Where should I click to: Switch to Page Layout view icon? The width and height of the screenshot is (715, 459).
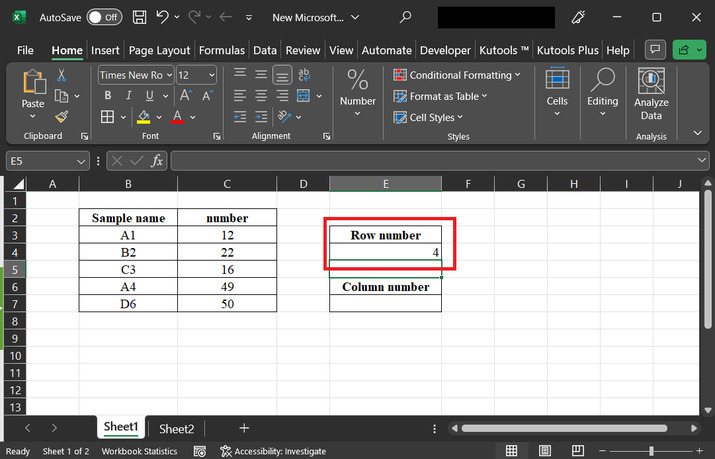point(544,450)
